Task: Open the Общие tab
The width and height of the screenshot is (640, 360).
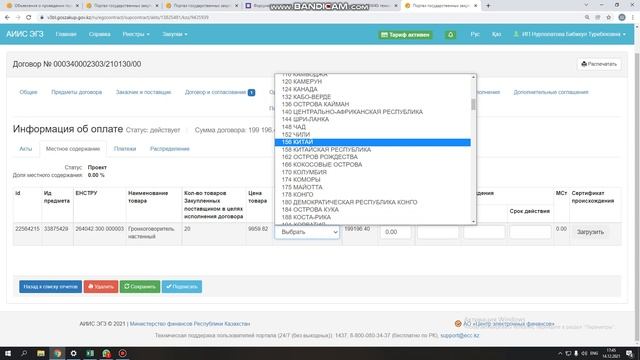Action: point(28,92)
